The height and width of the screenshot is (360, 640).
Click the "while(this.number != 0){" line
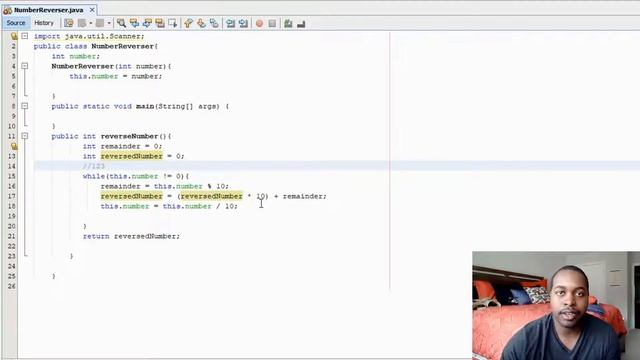pyautogui.click(x=136, y=176)
